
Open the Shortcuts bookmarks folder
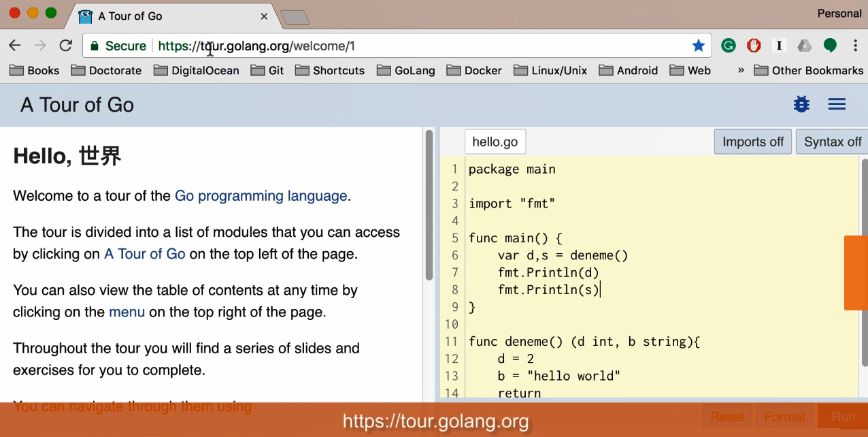[x=330, y=70]
